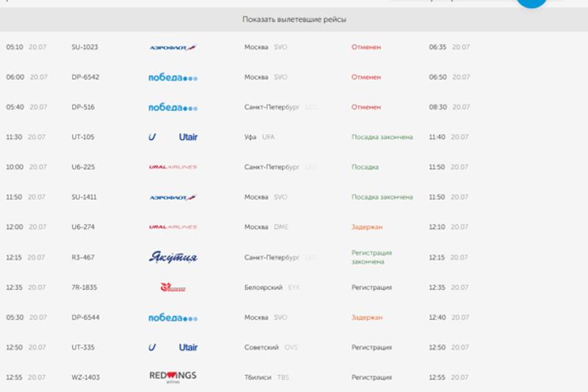Click the red airline logo for 7R-1835
Image resolution: width=588 pixels, height=392 pixels.
point(173,288)
